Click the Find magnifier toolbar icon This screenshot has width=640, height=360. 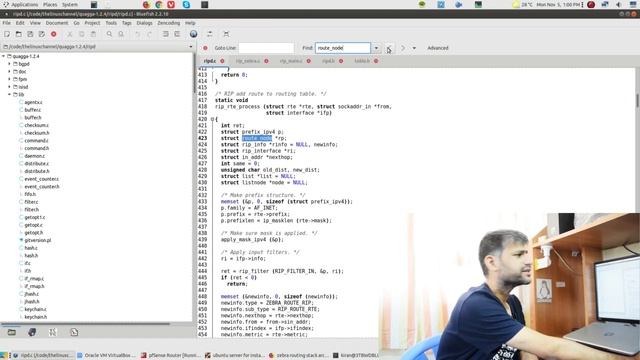point(109,34)
